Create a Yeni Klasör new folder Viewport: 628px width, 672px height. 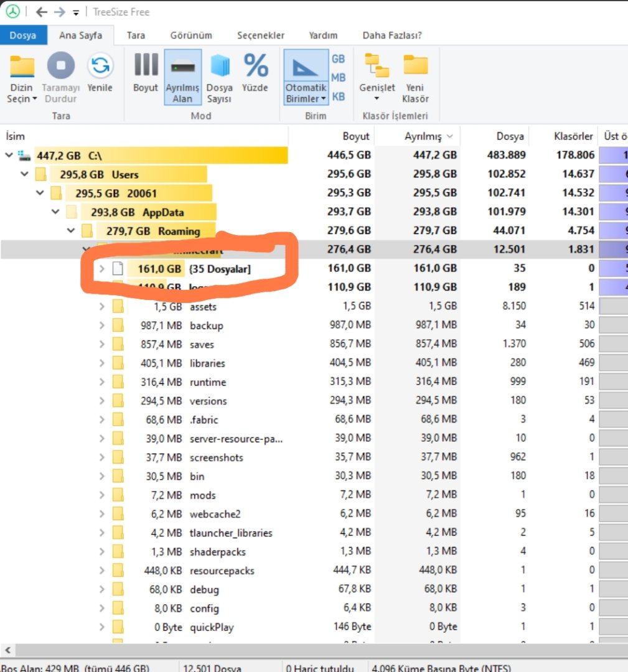(415, 77)
